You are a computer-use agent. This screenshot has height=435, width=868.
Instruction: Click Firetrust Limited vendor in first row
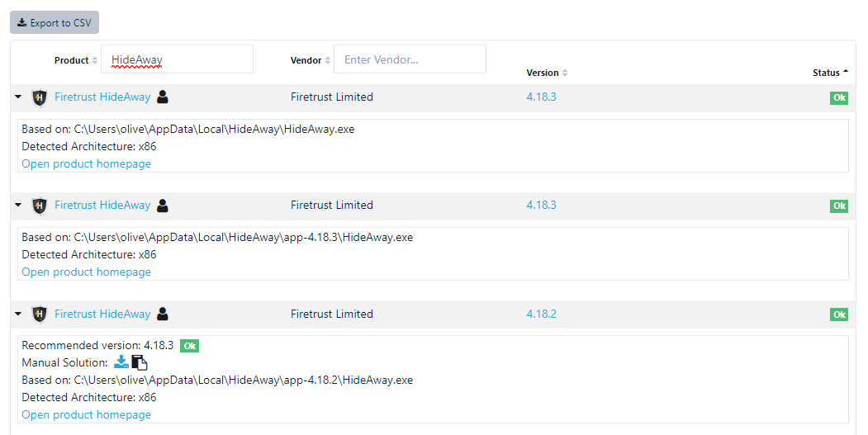pyautogui.click(x=331, y=97)
